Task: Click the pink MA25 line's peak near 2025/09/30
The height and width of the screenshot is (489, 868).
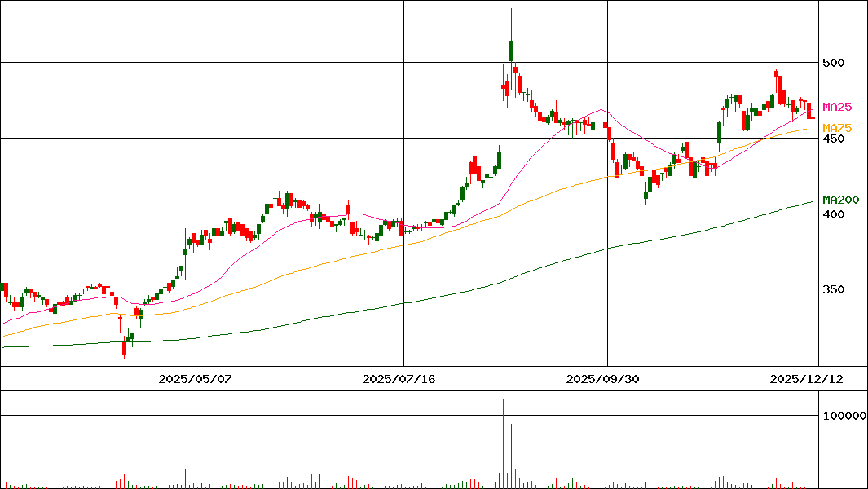Action: 601,109
